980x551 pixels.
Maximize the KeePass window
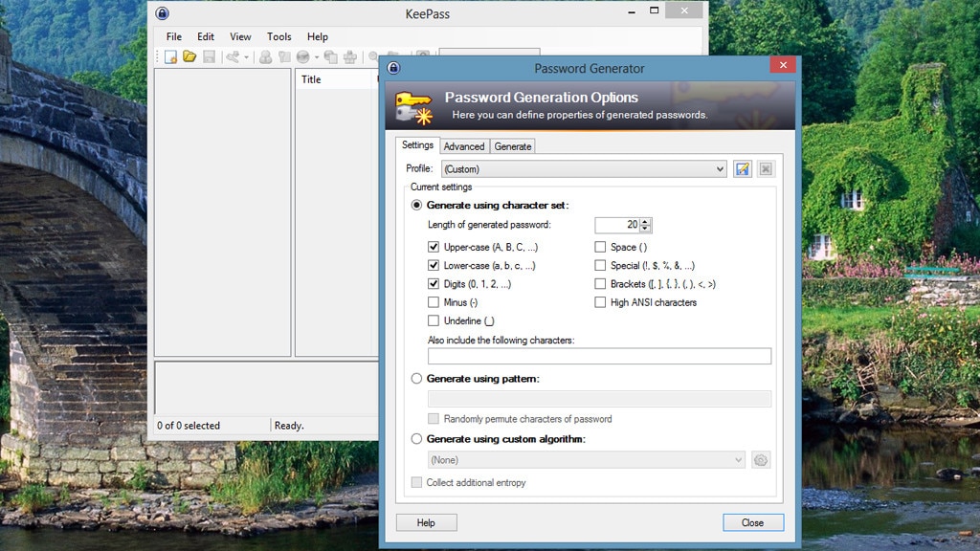(x=654, y=11)
